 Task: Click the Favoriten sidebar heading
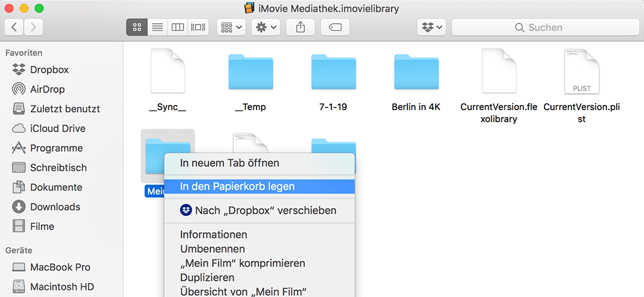[24, 53]
